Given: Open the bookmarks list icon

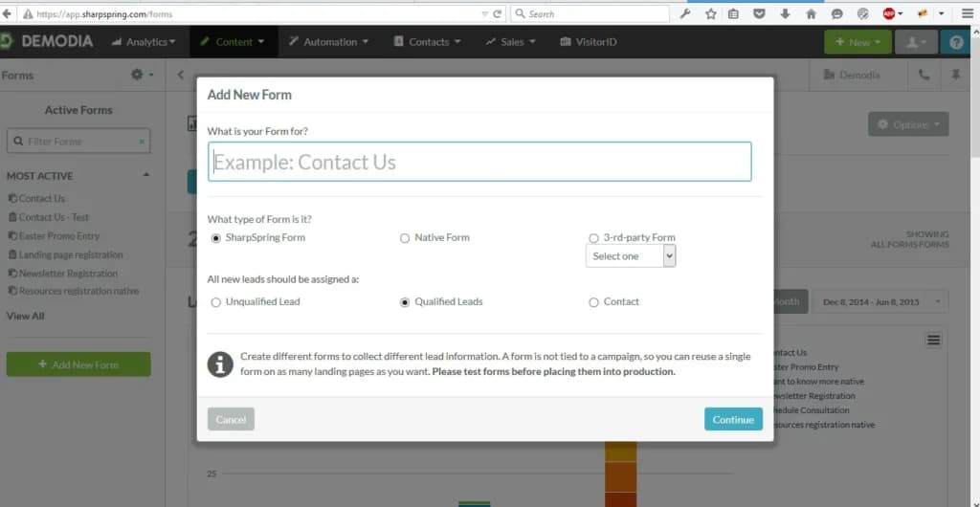Looking at the screenshot, I should (734, 13).
